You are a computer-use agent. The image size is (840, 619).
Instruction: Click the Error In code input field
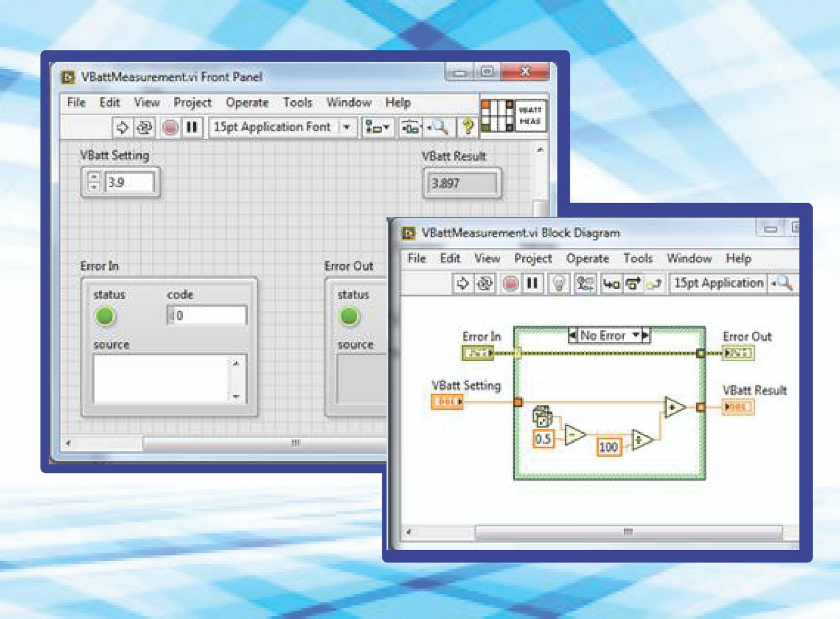coord(210,316)
